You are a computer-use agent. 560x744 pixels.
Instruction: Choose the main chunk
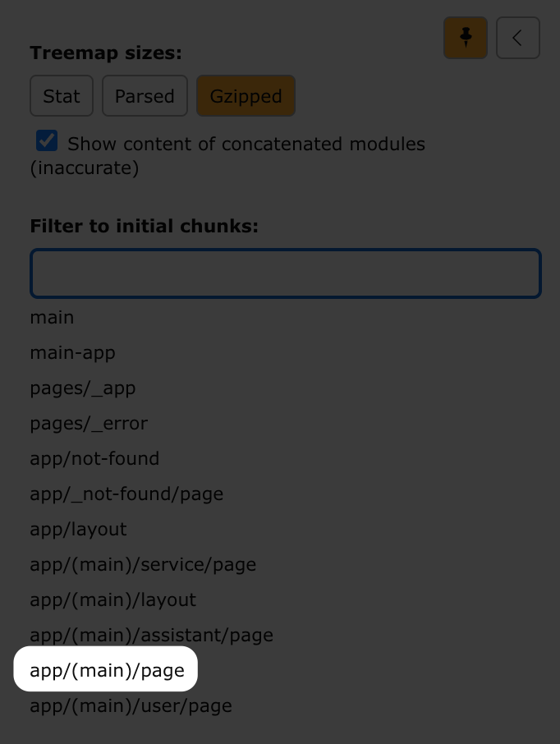52,317
